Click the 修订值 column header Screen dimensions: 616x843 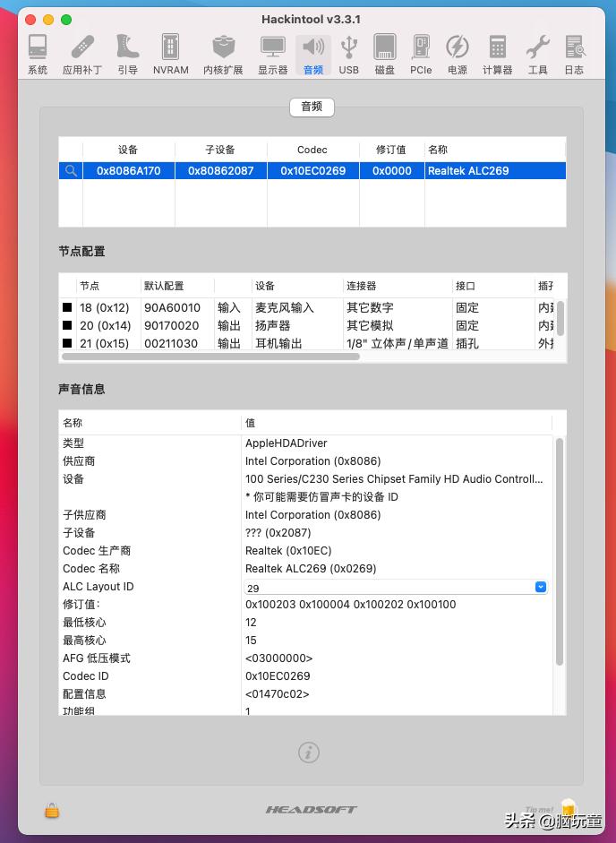[391, 150]
